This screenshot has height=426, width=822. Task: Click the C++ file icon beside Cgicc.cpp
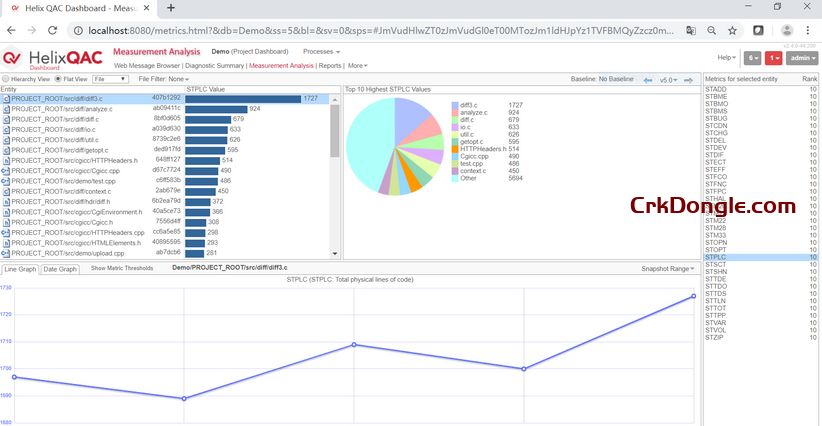tap(5, 170)
